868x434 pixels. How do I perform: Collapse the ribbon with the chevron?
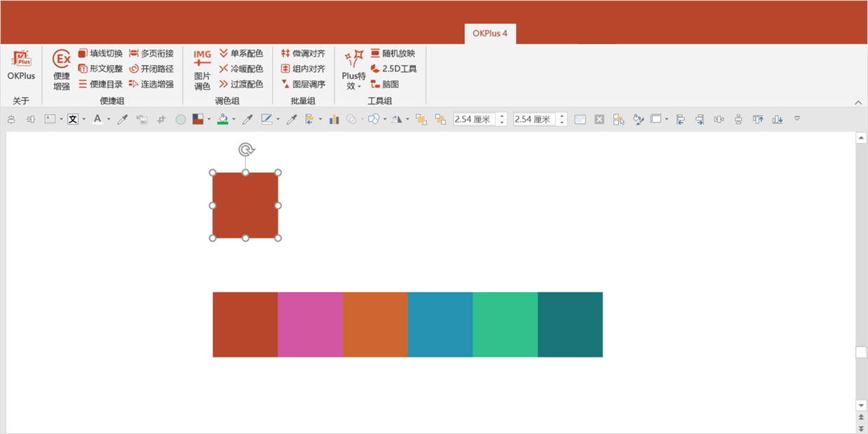click(x=858, y=102)
